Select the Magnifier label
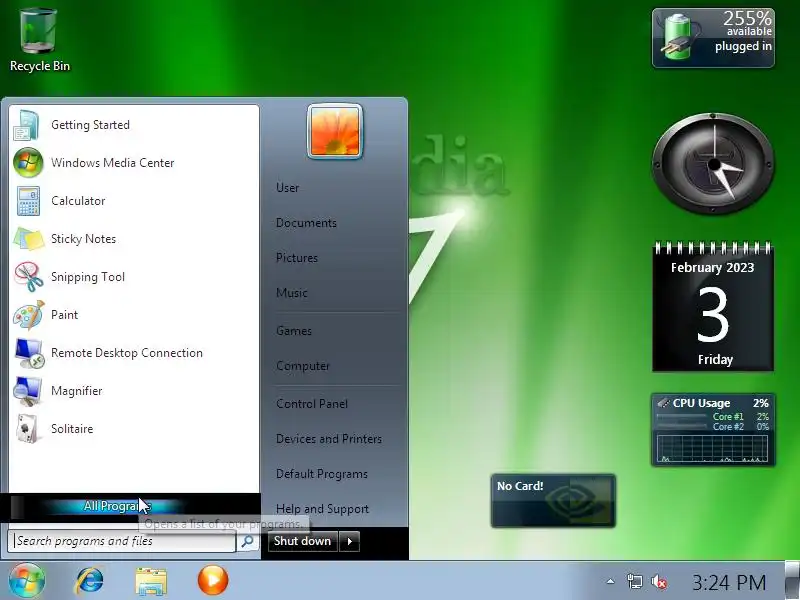This screenshot has width=800, height=600. coord(77,391)
